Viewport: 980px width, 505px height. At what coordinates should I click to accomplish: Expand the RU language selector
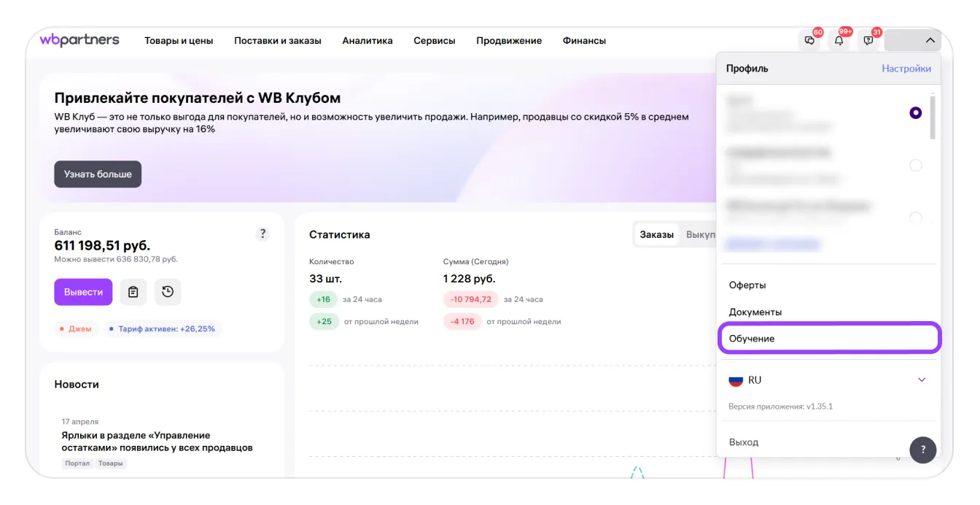[922, 380]
